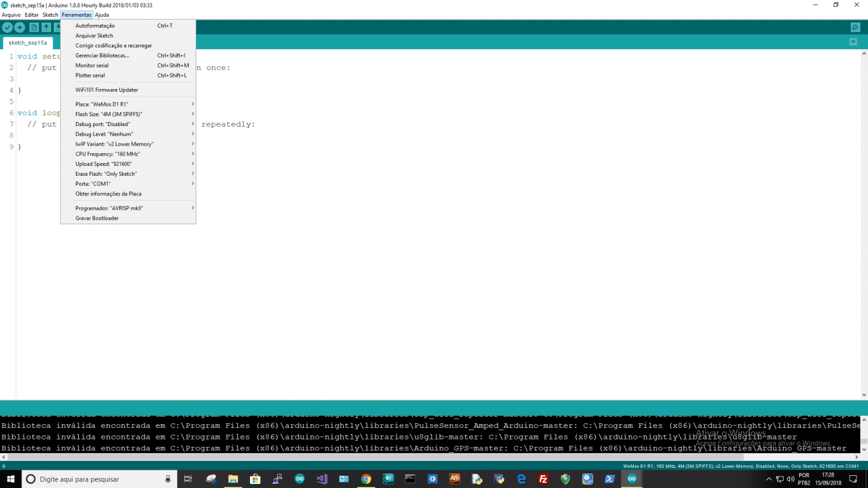Show hidden system tray icons

(768, 479)
